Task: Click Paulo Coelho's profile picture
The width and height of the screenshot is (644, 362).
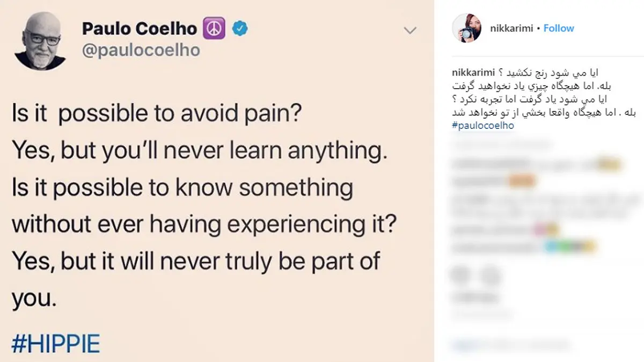Action: tap(40, 44)
